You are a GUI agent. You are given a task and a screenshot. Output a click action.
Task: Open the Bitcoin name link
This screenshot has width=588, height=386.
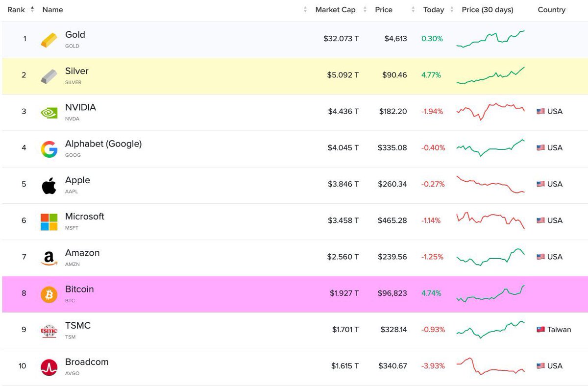pos(79,289)
